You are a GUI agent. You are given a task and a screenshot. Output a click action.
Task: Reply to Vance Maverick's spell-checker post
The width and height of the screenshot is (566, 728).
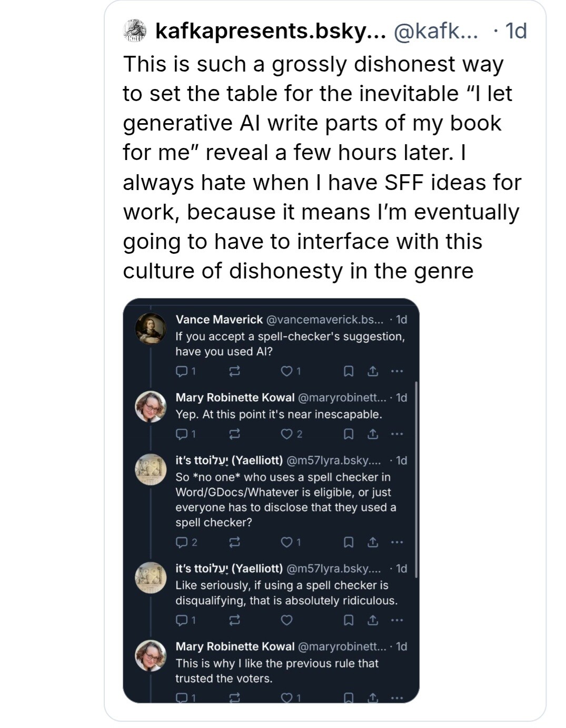click(181, 372)
